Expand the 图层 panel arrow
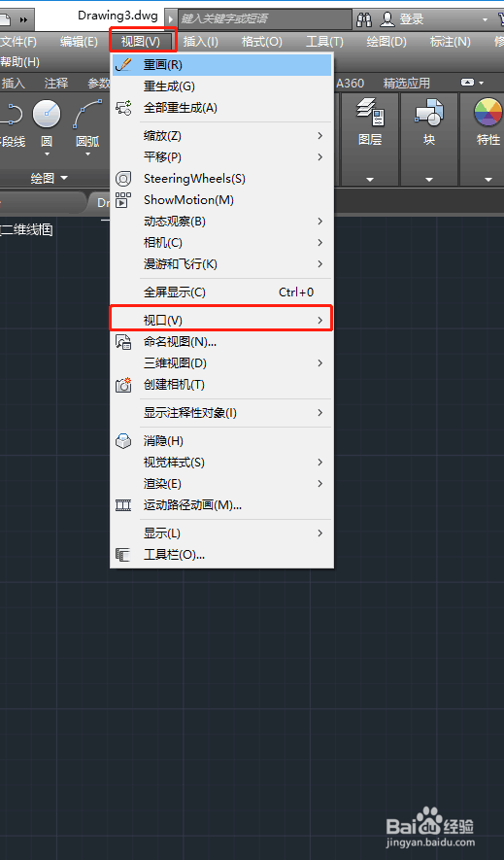 pos(370,180)
